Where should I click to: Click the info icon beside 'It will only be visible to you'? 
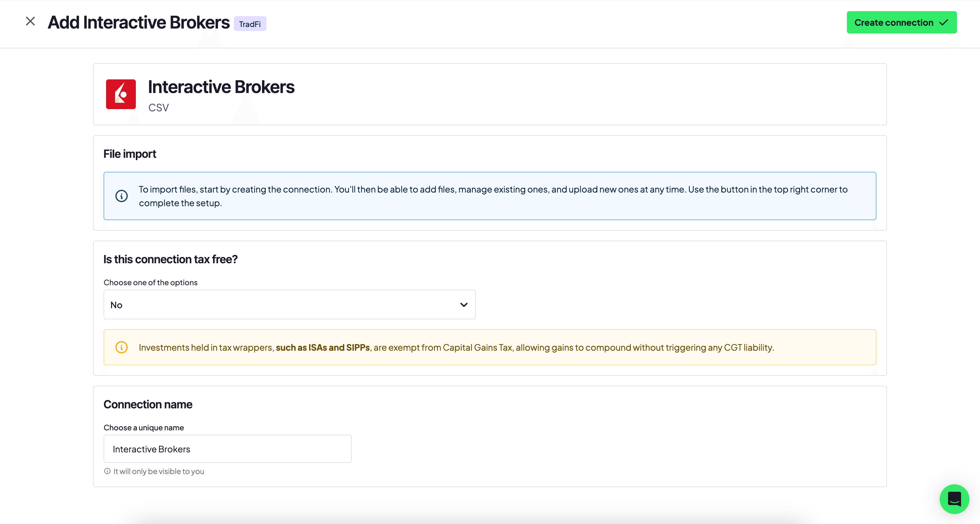[x=107, y=471]
